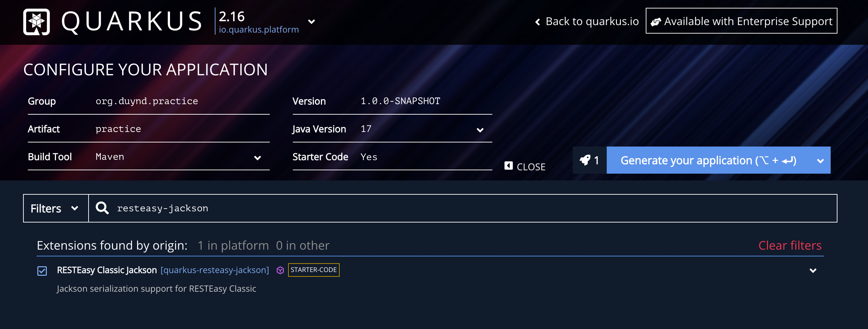Screen dimensions: 868x329
Task: Click the QUARKUS wordmark
Action: 132,22
